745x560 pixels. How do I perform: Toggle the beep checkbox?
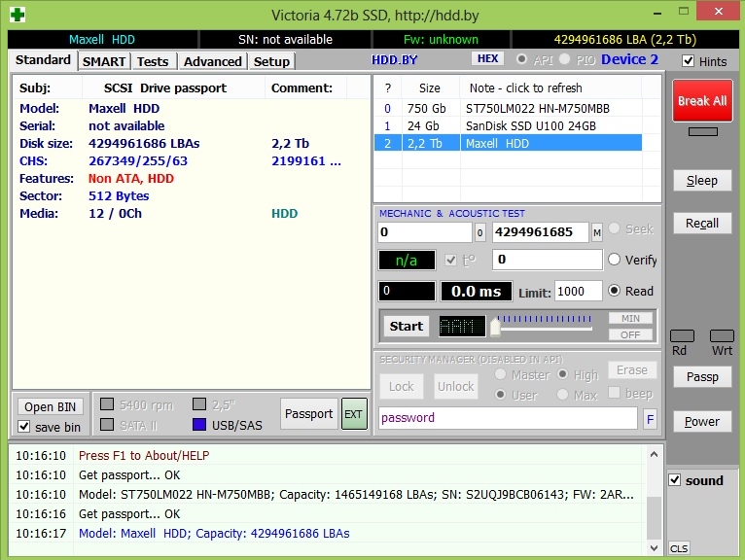(614, 393)
